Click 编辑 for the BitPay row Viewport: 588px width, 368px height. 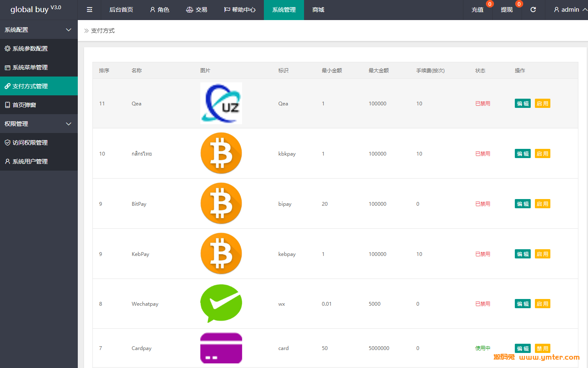point(523,204)
